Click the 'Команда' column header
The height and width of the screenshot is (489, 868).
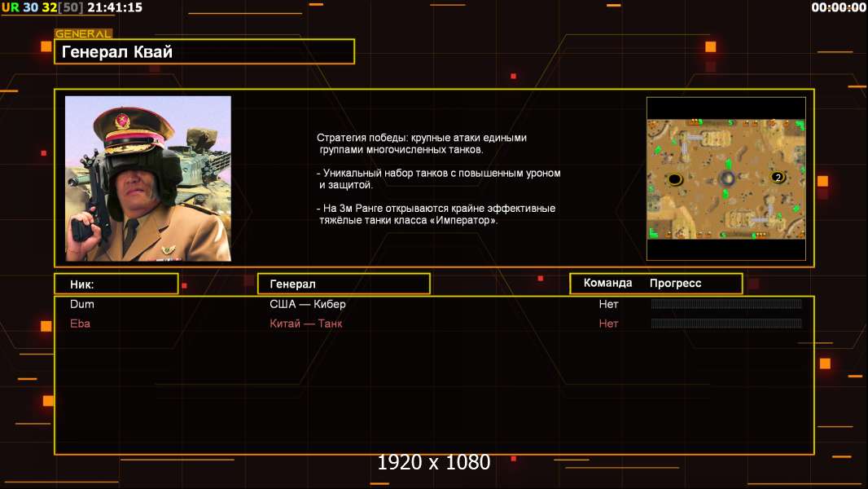(607, 283)
